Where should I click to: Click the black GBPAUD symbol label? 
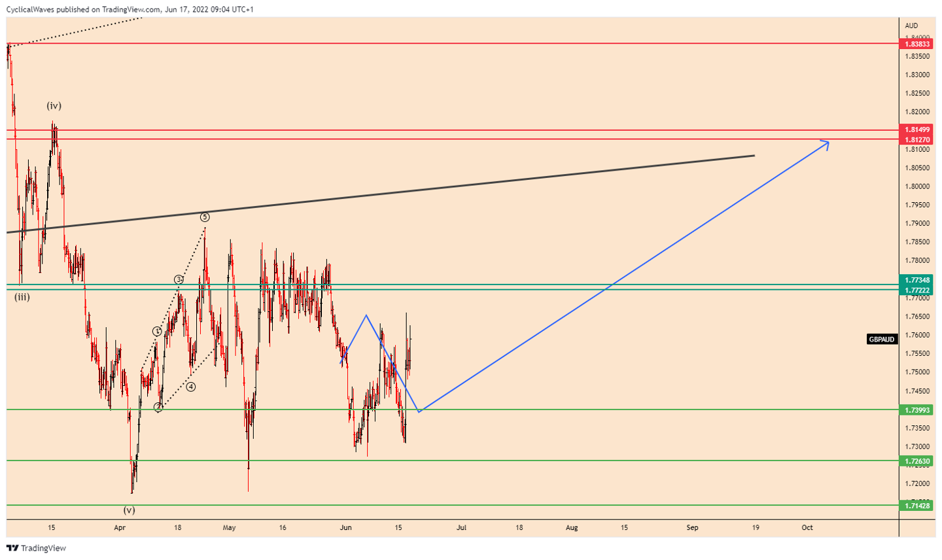tap(881, 340)
